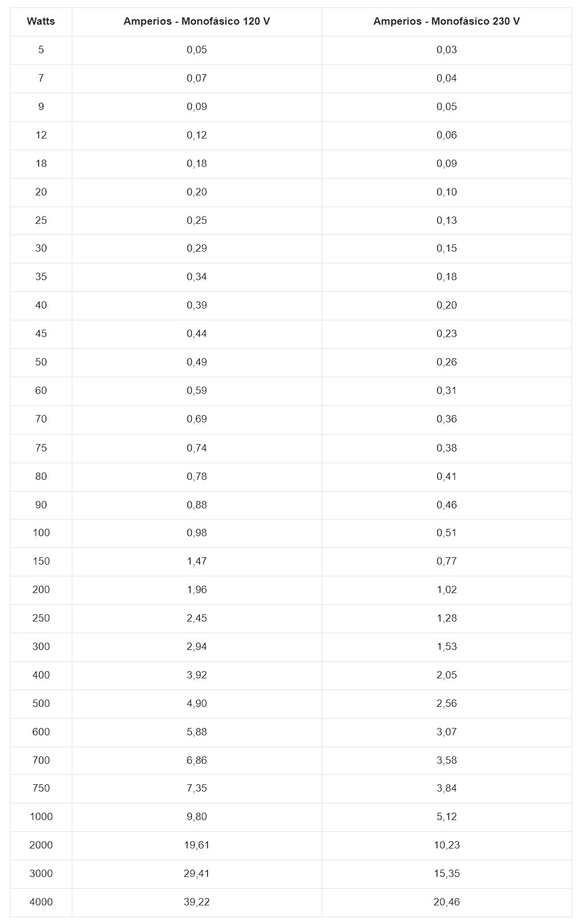Select the 1,47 value cell
This screenshot has height=924, width=582.
tap(197, 562)
